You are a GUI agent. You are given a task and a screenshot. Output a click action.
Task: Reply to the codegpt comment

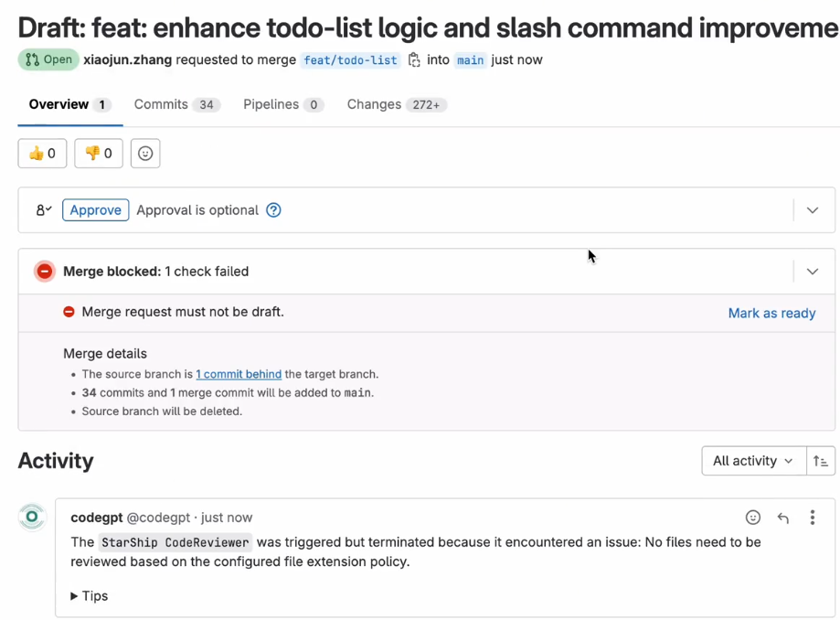(x=783, y=518)
